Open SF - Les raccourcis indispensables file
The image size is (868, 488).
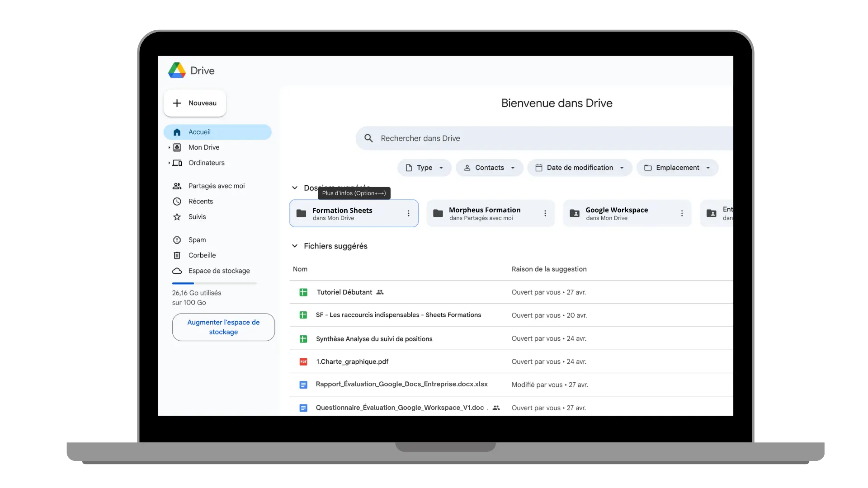[x=398, y=315]
